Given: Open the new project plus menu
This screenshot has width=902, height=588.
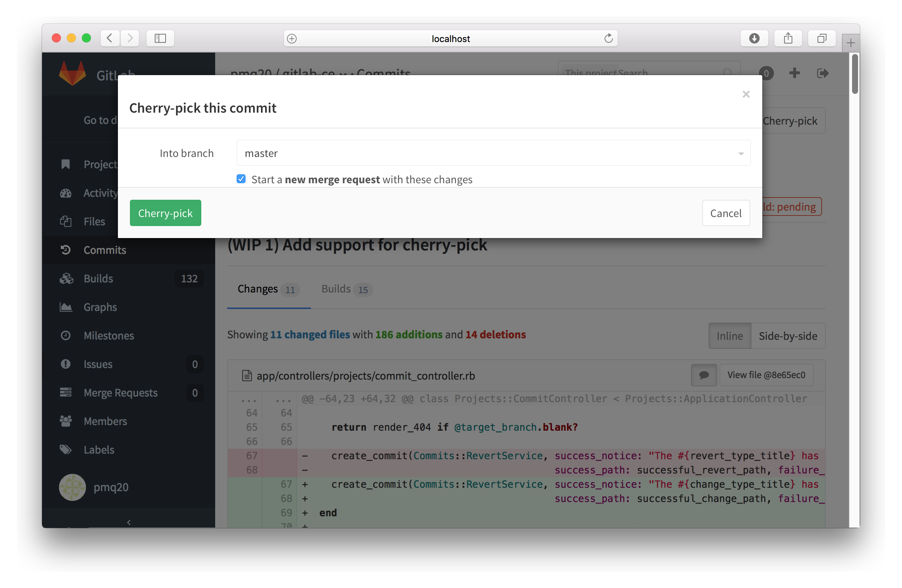Looking at the screenshot, I should click(x=795, y=73).
